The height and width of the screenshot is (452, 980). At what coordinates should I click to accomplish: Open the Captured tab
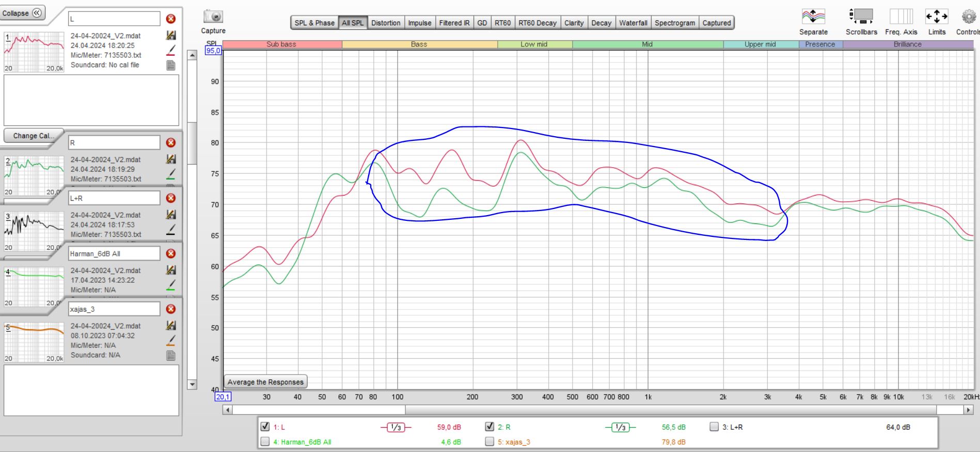717,23
